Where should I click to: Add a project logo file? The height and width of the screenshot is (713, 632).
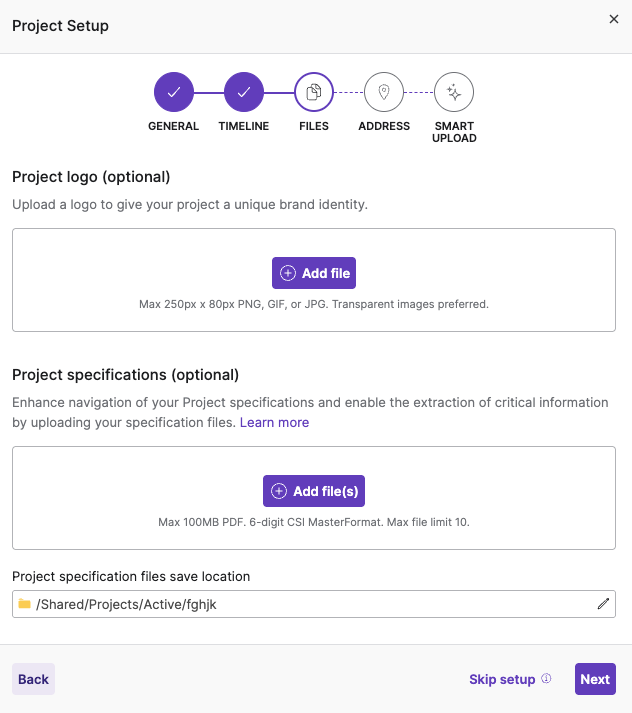[x=314, y=273]
